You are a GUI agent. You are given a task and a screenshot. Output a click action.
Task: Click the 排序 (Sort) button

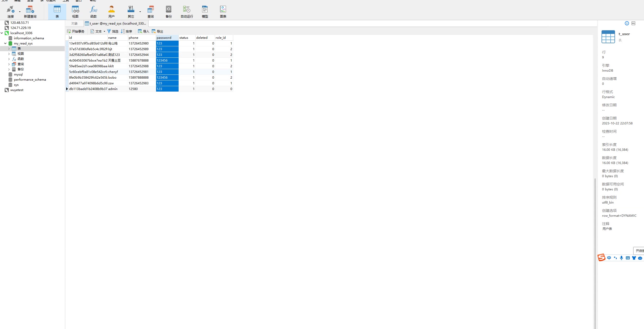(x=127, y=31)
